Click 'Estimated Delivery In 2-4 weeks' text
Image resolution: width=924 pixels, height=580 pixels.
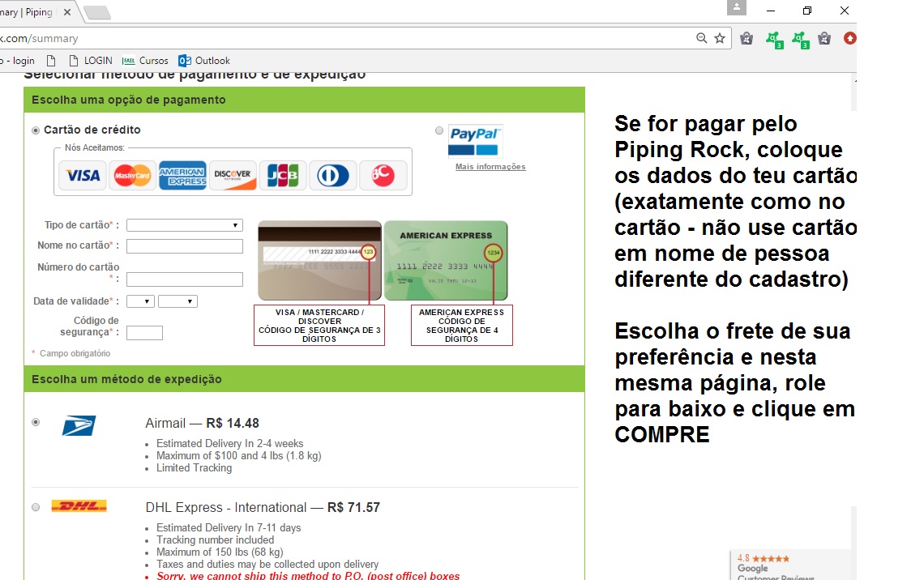tap(230, 443)
